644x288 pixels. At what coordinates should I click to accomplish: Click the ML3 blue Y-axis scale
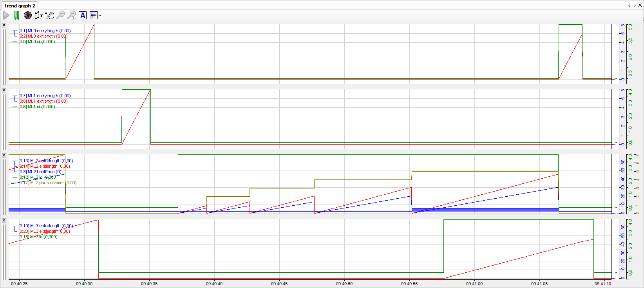tap(622, 248)
